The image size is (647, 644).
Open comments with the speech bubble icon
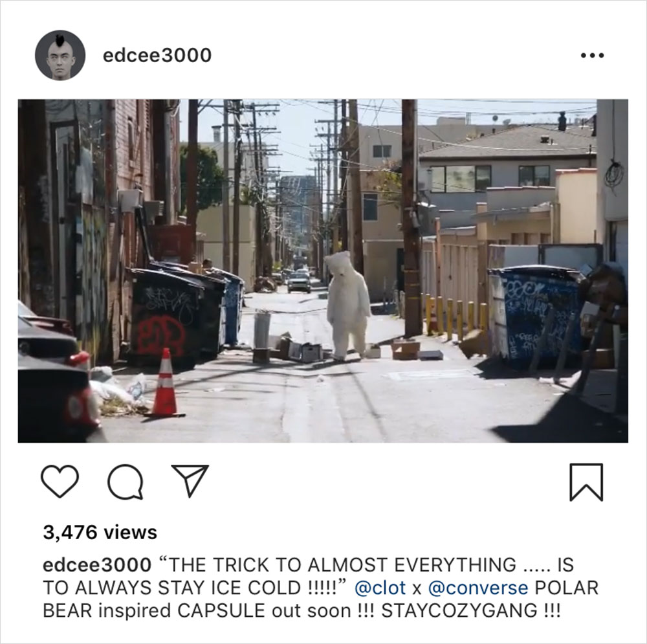[126, 482]
